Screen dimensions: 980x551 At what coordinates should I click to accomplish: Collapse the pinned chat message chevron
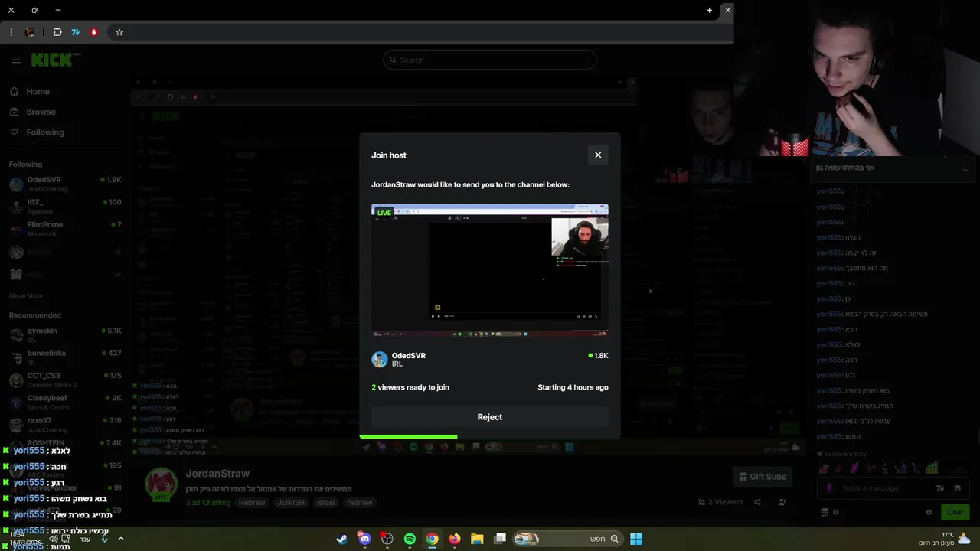(965, 169)
